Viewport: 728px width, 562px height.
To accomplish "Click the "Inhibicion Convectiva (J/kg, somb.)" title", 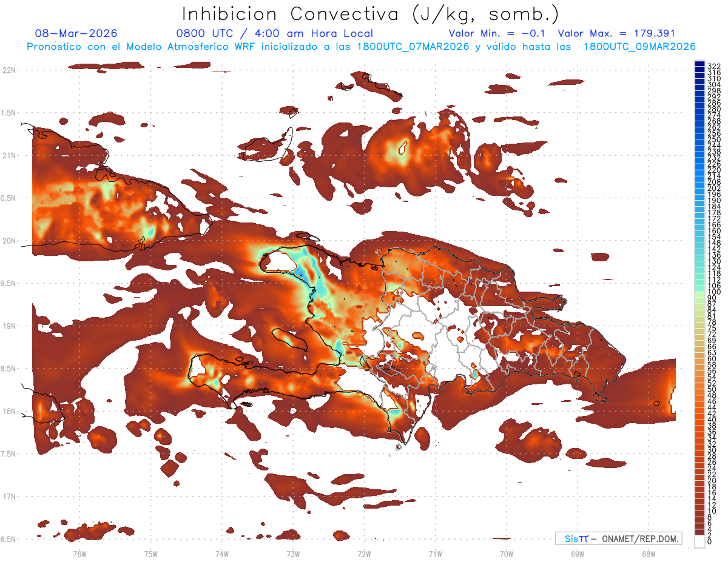I will point(371,15).
